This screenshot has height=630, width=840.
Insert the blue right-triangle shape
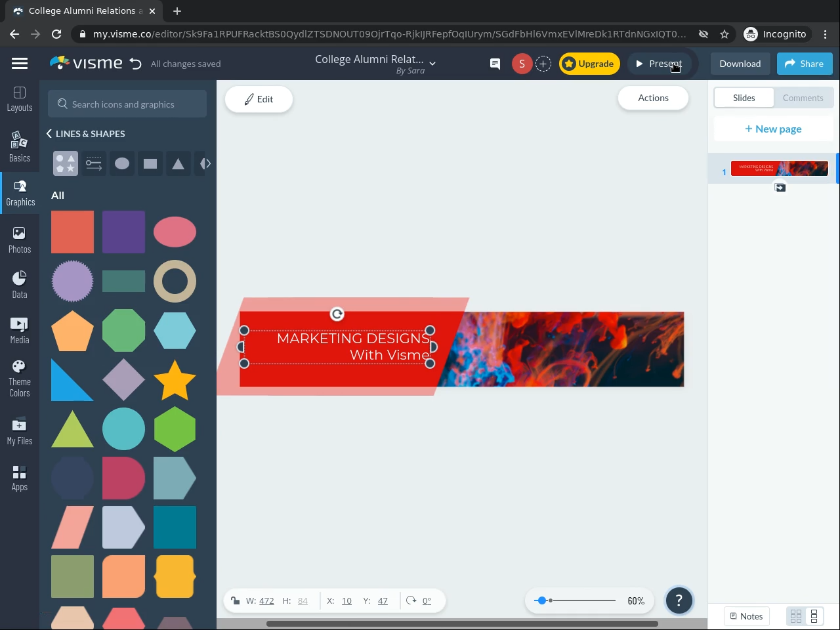72,380
